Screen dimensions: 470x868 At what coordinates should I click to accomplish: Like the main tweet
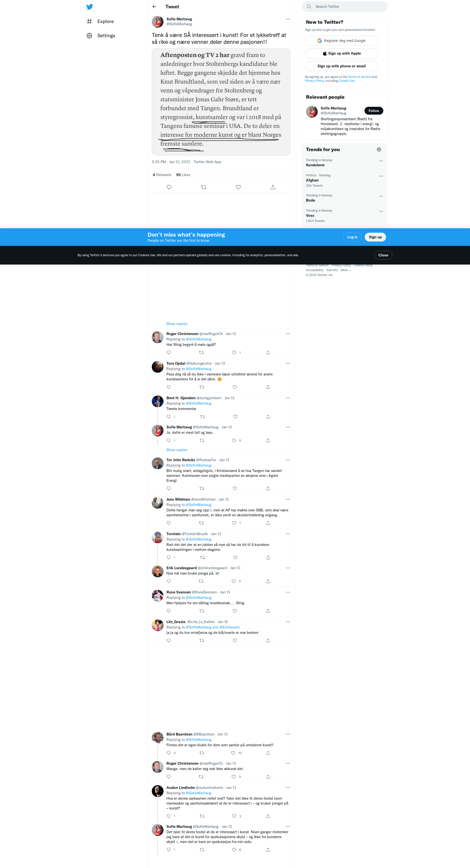click(x=238, y=187)
